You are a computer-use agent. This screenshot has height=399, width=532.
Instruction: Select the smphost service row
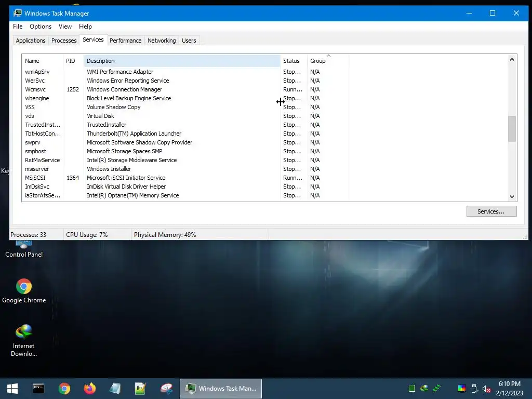coord(185,151)
